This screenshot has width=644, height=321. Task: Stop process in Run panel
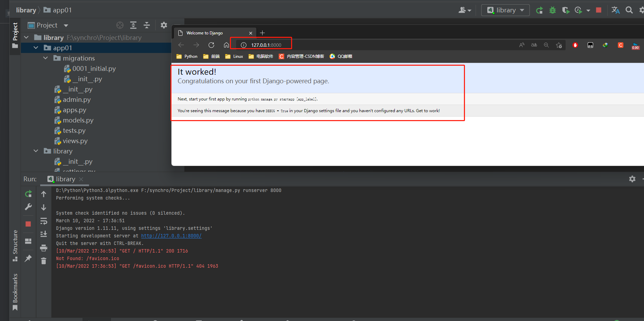(28, 224)
